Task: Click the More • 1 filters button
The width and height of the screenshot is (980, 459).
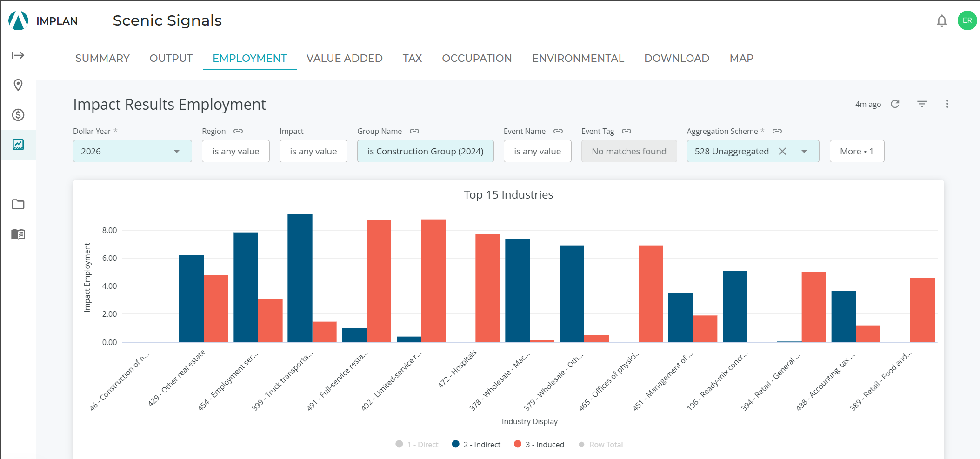Action: (857, 151)
